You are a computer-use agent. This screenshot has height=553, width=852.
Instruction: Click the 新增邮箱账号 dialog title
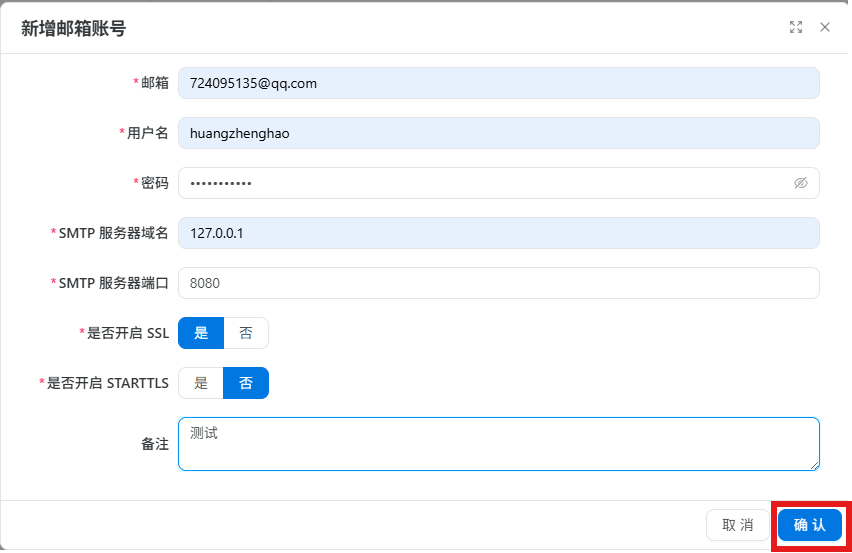coord(73,28)
